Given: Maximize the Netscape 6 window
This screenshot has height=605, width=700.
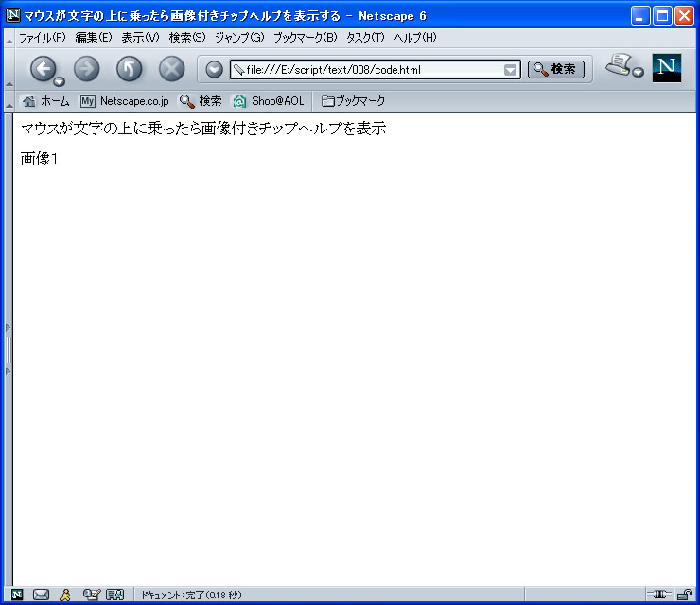Looking at the screenshot, I should click(x=662, y=16).
